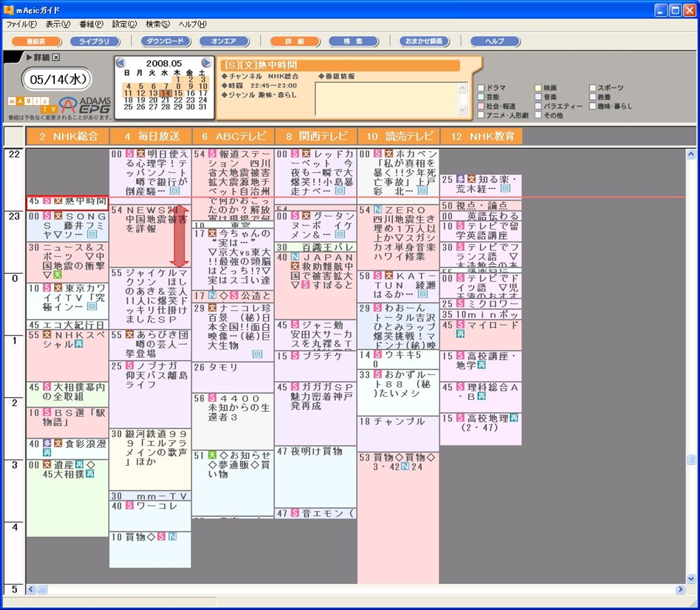The image size is (700, 610).
Task: Click the オンエア toolbar button
Action: (224, 41)
